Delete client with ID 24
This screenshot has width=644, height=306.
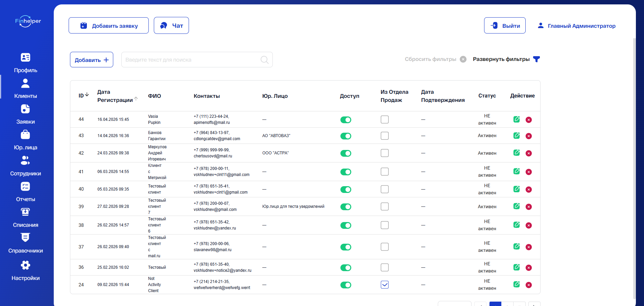pos(529,285)
